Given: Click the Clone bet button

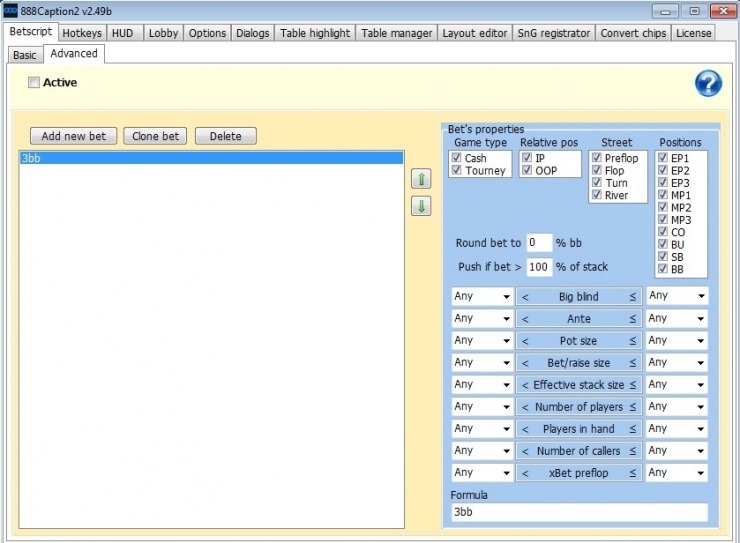Looking at the screenshot, I should tap(155, 136).
